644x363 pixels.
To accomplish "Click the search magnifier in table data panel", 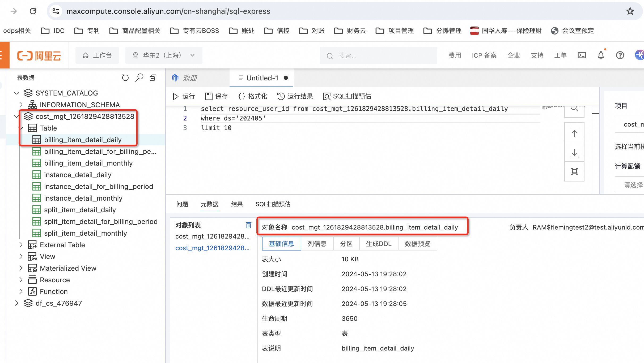I will coord(139,78).
